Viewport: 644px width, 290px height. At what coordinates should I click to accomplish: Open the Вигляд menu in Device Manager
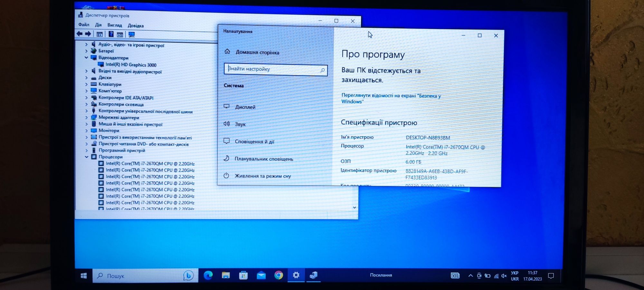click(115, 25)
